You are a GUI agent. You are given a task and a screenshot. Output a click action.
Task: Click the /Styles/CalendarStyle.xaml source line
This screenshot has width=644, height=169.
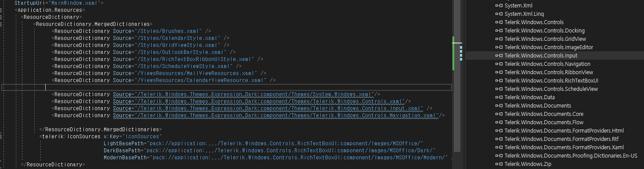[141, 38]
